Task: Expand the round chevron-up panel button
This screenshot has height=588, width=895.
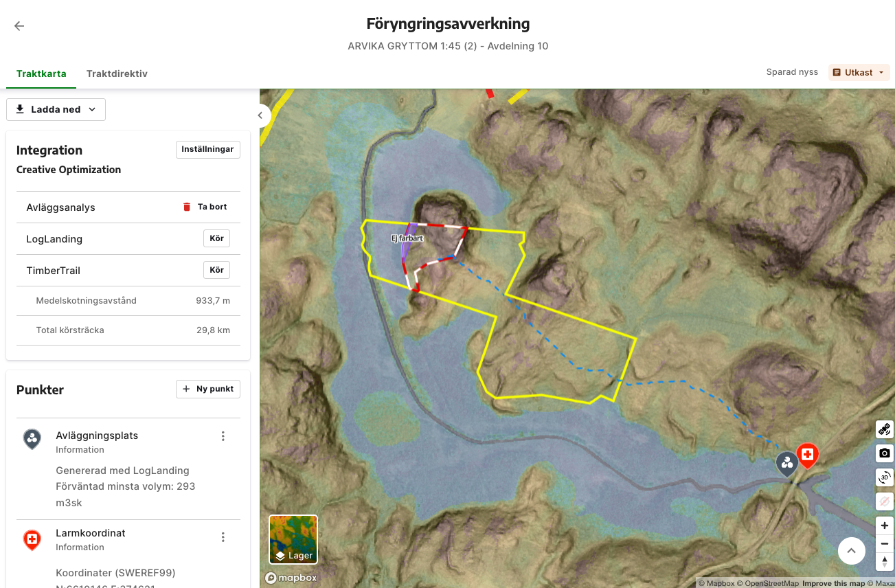Action: (x=852, y=551)
